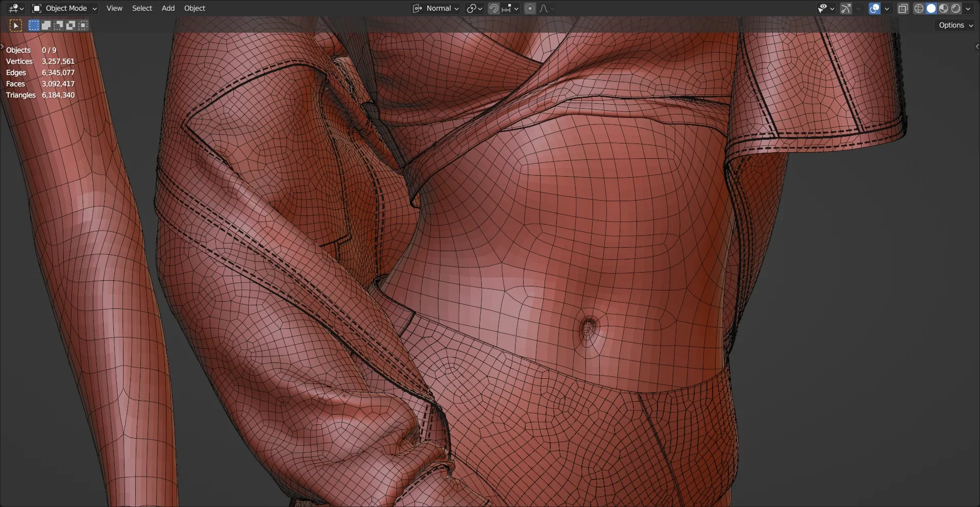
Task: Open the snapping options dropdown
Action: 510,8
